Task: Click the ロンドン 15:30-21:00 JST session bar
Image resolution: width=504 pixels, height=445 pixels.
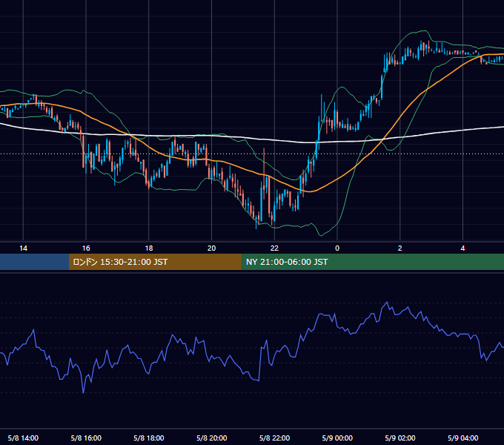Action: 155,262
